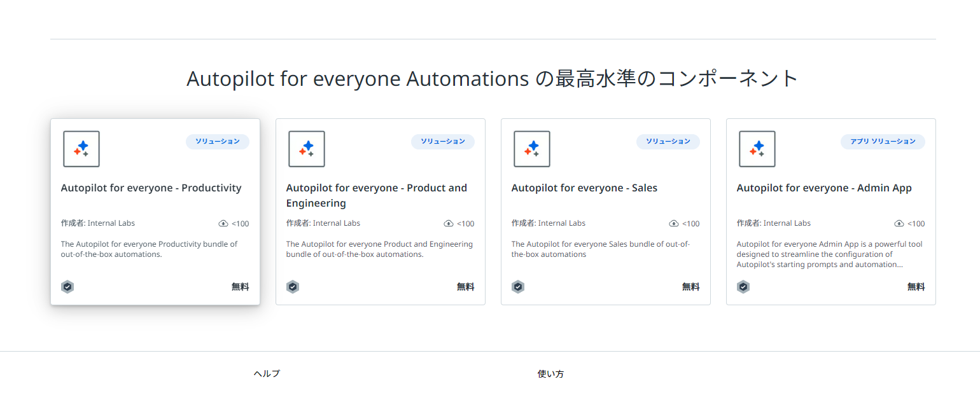The height and width of the screenshot is (393, 980).
Task: Click the verified badge on the Productivity card
Action: tap(67, 286)
